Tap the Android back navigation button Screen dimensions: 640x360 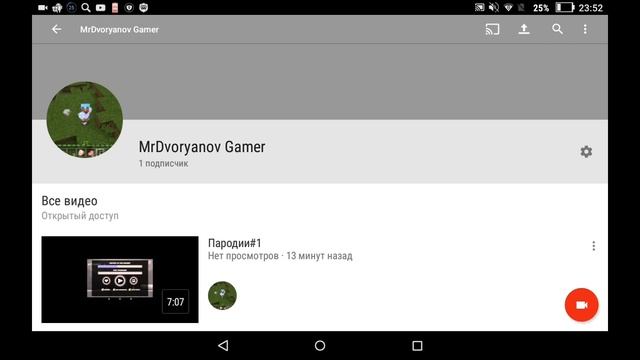[x=223, y=346]
